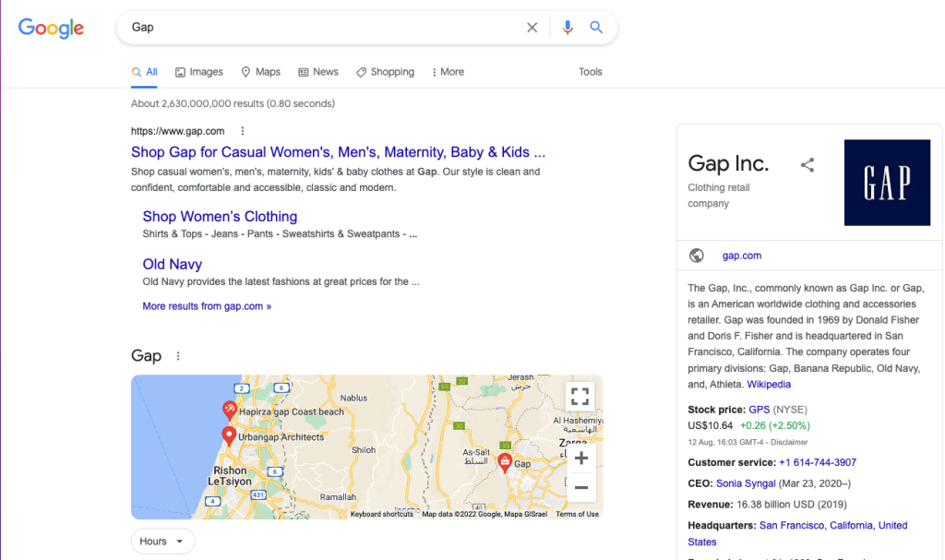Click the magnifying glass search icon
This screenshot has height=560, width=945.
pyautogui.click(x=596, y=27)
